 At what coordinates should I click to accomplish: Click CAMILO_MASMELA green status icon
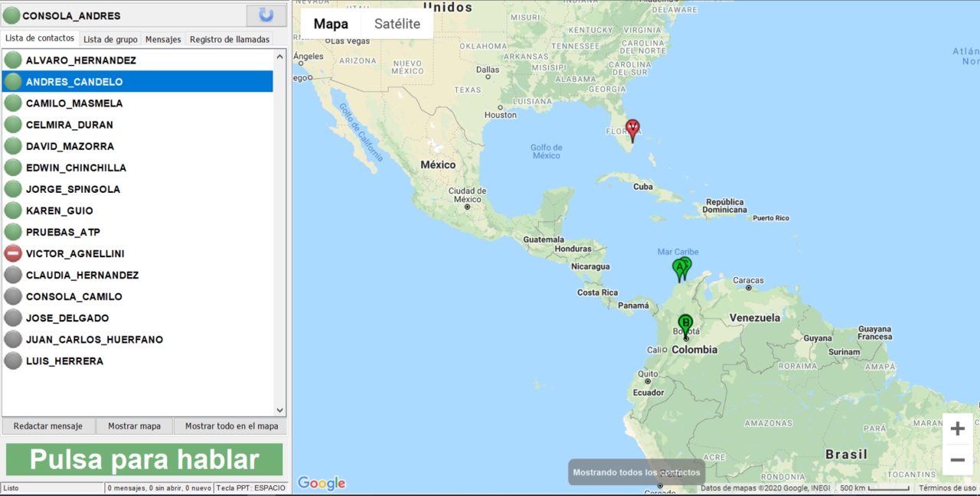point(13,103)
